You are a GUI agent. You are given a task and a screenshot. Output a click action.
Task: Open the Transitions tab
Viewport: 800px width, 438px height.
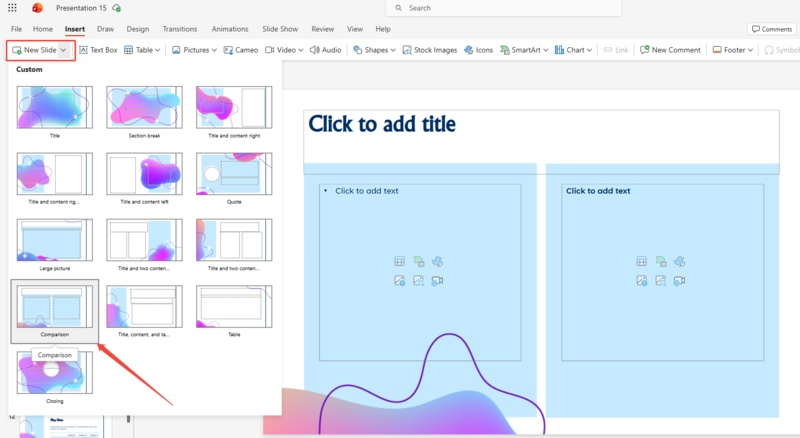point(180,29)
